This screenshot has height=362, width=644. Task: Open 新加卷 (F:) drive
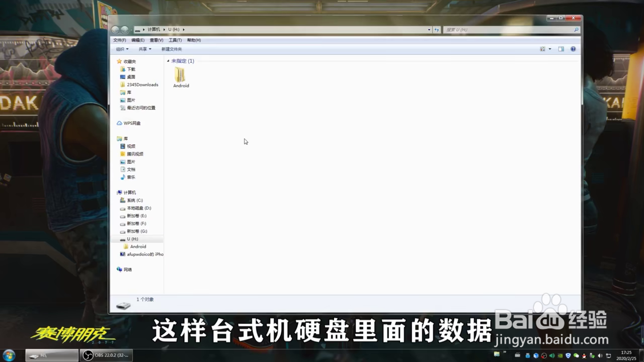click(x=133, y=223)
